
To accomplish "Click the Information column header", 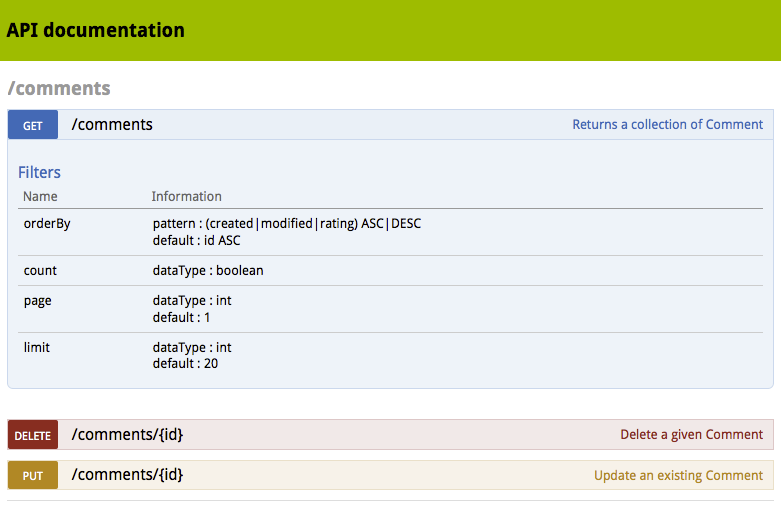I will tap(186, 196).
